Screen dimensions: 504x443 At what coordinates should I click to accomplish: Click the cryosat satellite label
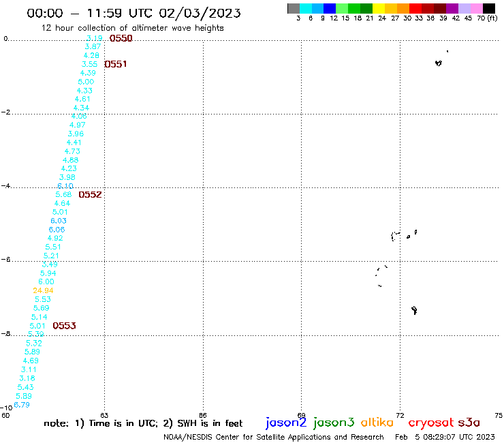(431, 423)
